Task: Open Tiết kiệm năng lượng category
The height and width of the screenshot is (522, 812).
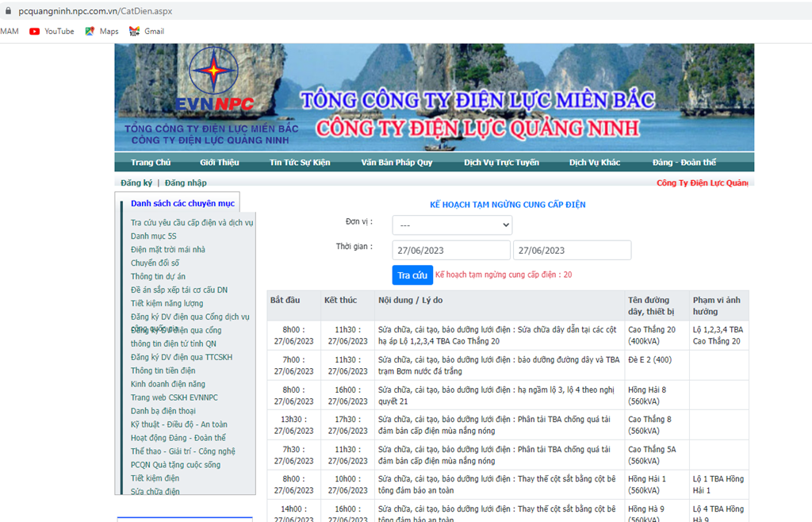Action: coord(167,304)
